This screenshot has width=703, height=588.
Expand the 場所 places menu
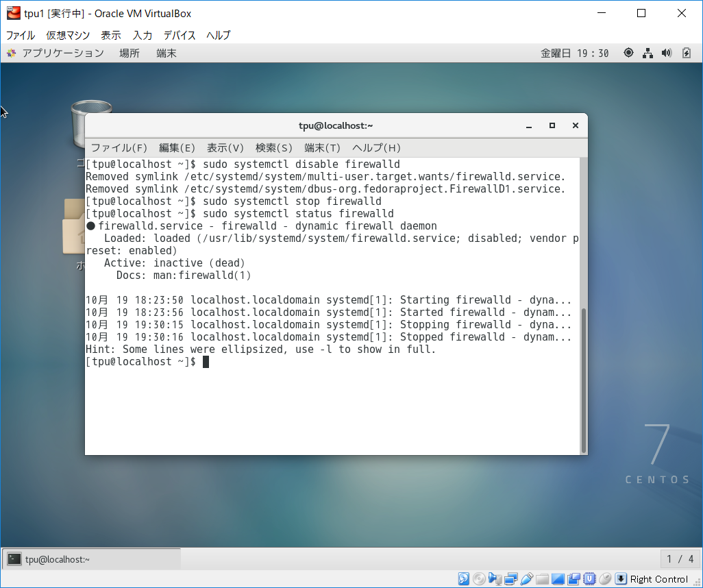[129, 53]
